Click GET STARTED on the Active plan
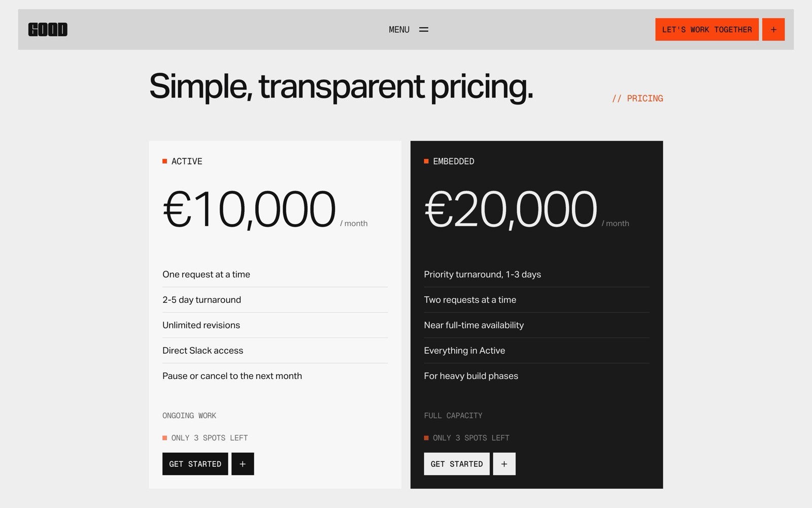 click(195, 463)
